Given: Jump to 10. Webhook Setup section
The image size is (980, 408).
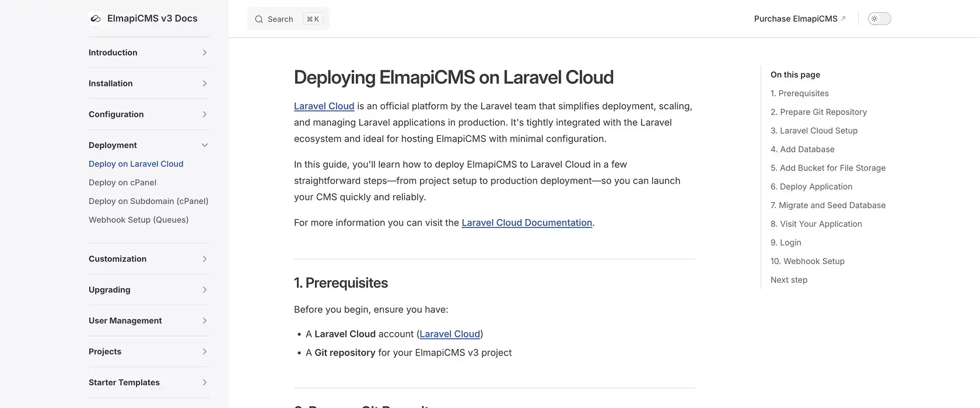Looking at the screenshot, I should coord(807,261).
